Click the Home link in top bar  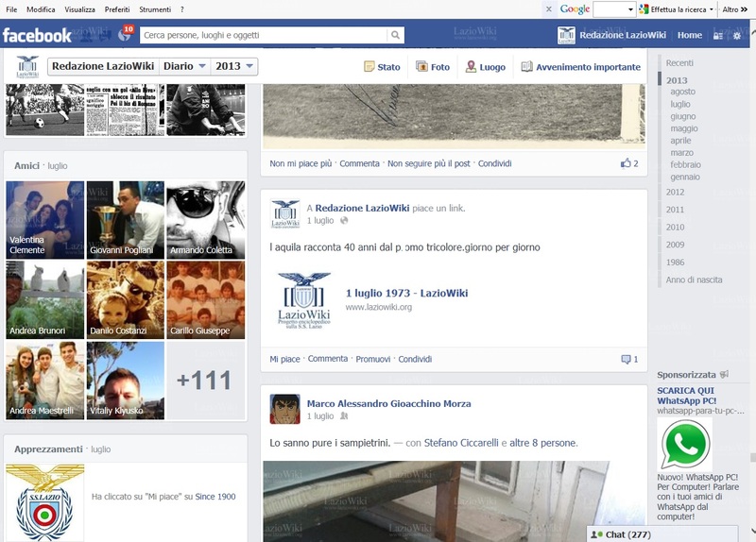tap(690, 35)
